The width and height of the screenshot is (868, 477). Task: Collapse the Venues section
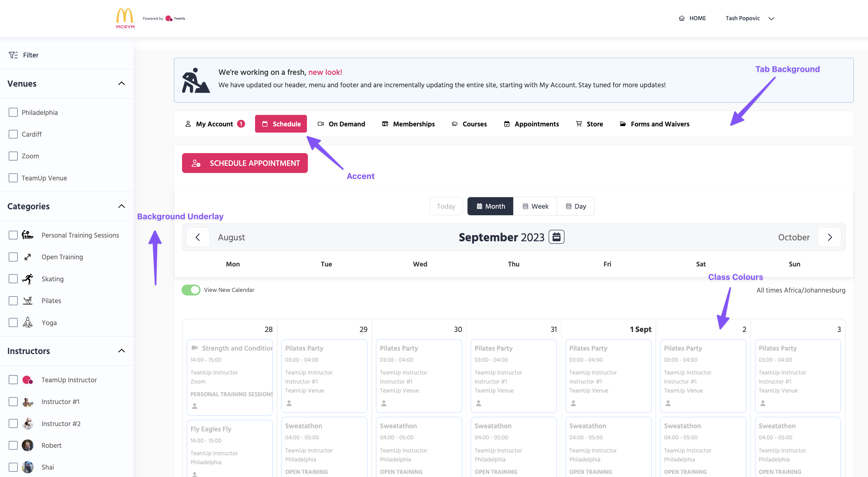(122, 83)
